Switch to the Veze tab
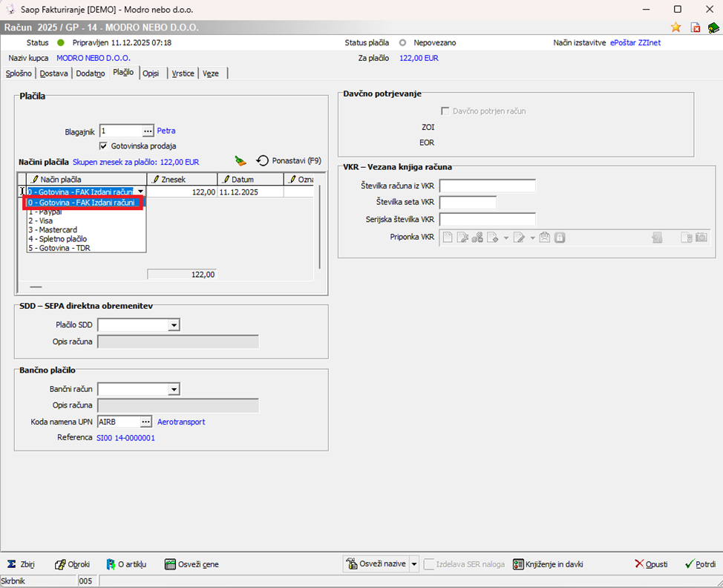 [x=211, y=73]
